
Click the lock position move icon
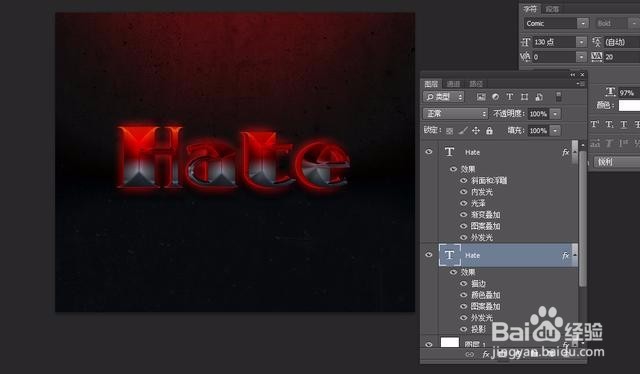476,131
